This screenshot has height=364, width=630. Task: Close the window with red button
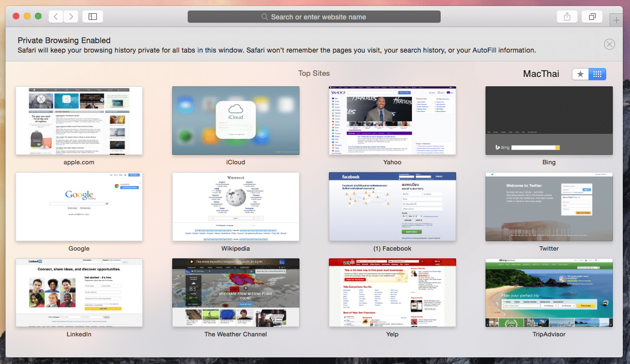pyautogui.click(x=16, y=16)
